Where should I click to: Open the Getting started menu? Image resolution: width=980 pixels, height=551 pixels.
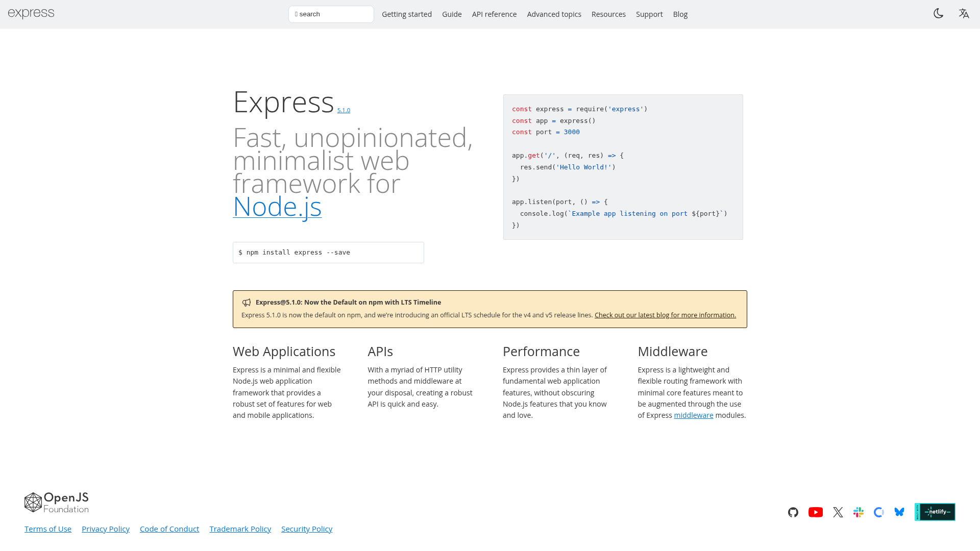(x=407, y=14)
